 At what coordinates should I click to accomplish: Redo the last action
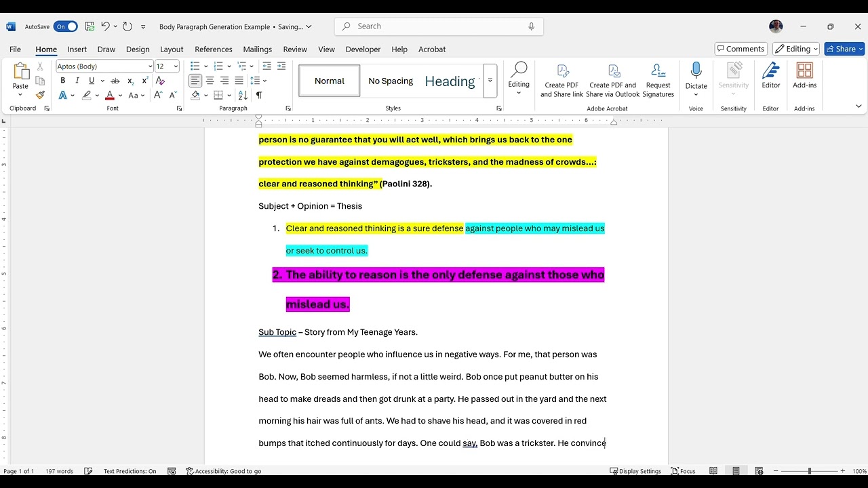(127, 26)
